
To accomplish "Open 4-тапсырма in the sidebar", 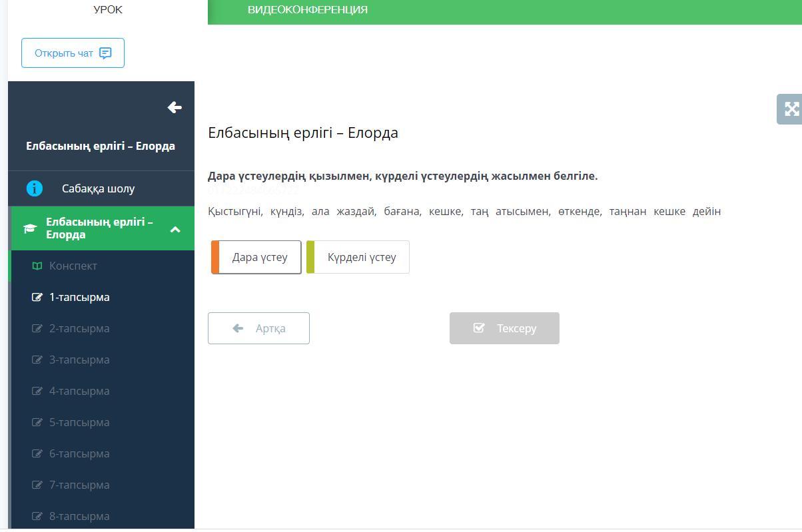I will (79, 391).
